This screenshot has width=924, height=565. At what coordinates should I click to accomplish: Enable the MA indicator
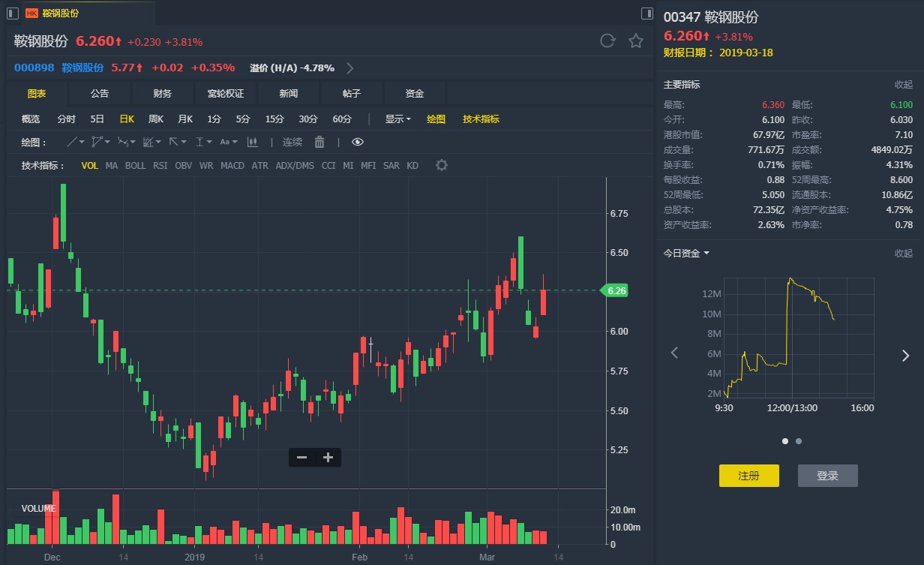(x=112, y=165)
